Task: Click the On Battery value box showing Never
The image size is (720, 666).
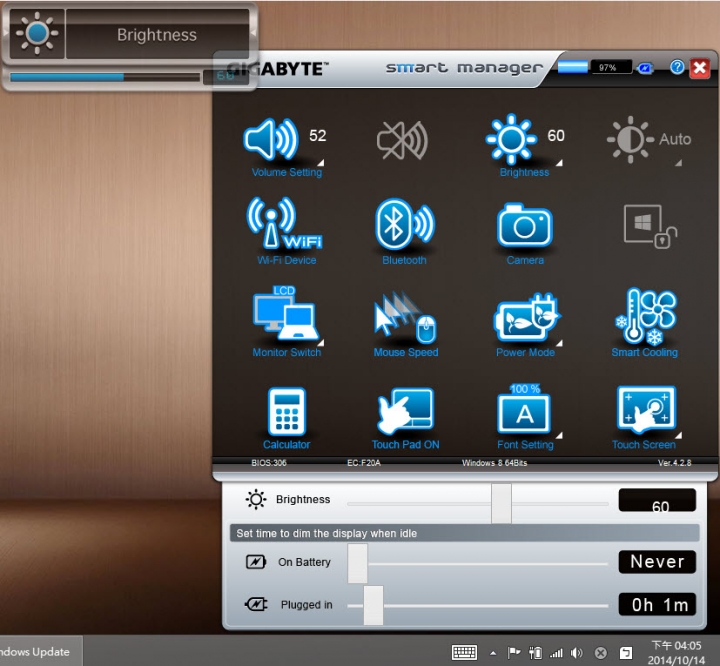Action: 657,562
